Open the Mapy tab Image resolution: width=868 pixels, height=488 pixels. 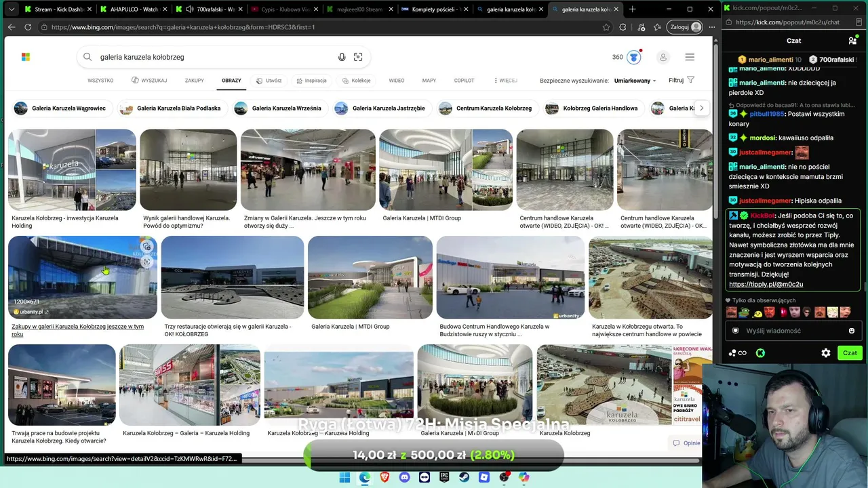tap(429, 81)
